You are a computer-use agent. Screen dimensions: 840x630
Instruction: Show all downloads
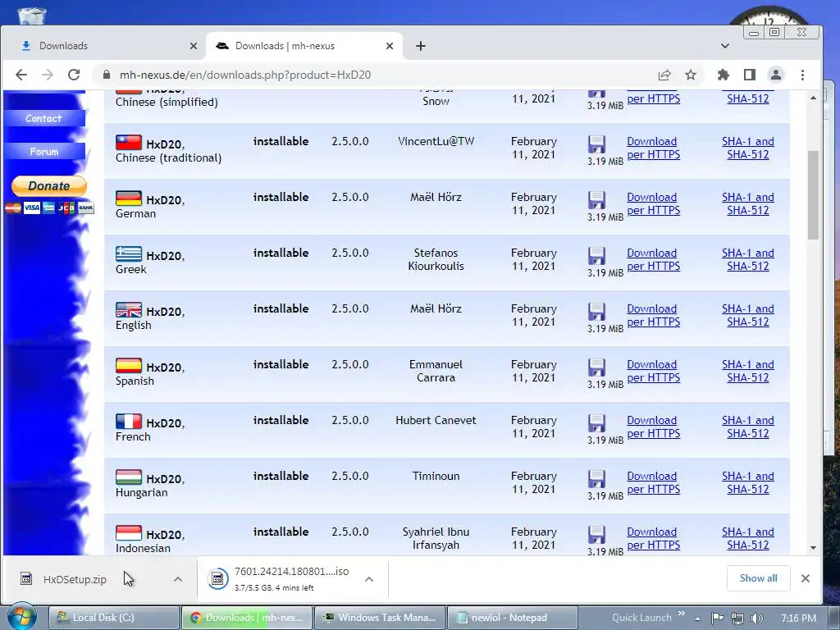[758, 578]
